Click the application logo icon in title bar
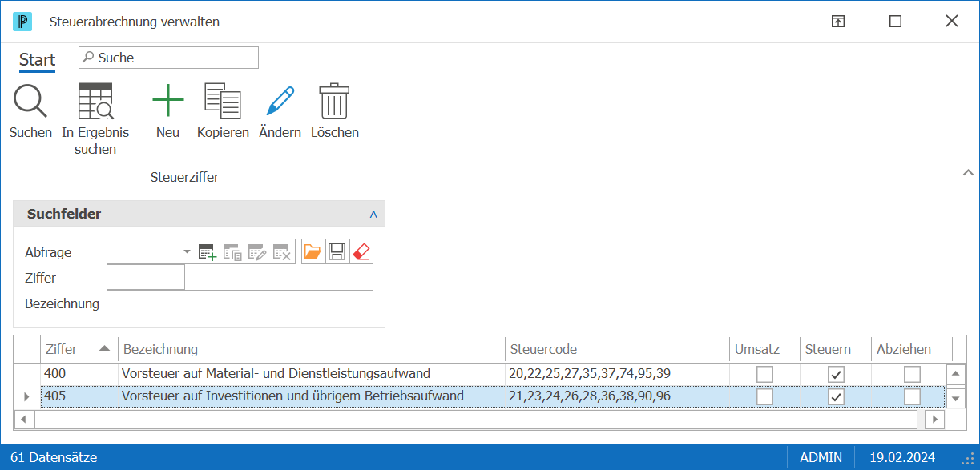The image size is (980, 470). (x=22, y=22)
